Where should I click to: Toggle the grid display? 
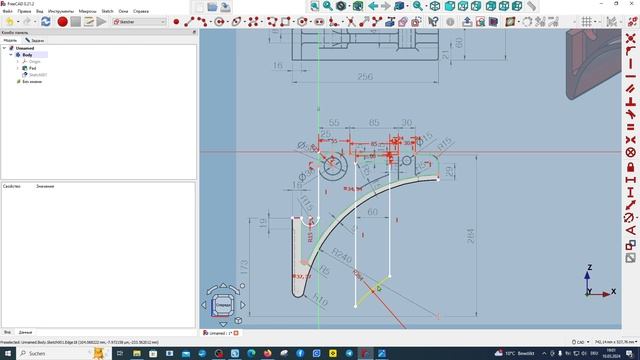click(587, 22)
